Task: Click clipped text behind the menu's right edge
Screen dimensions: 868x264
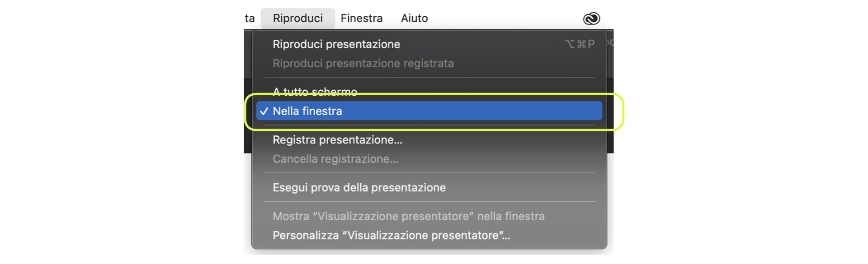Action: (610, 43)
